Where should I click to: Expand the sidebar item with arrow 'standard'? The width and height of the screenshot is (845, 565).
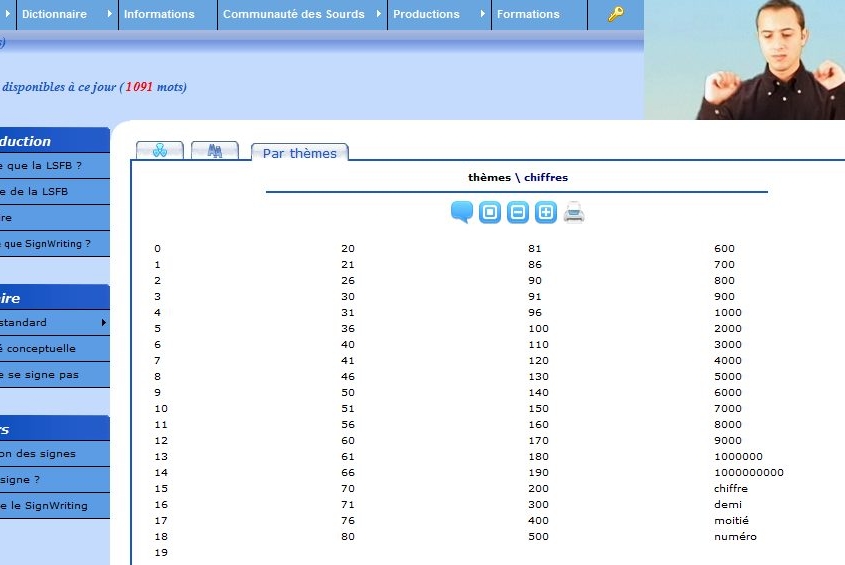point(50,323)
